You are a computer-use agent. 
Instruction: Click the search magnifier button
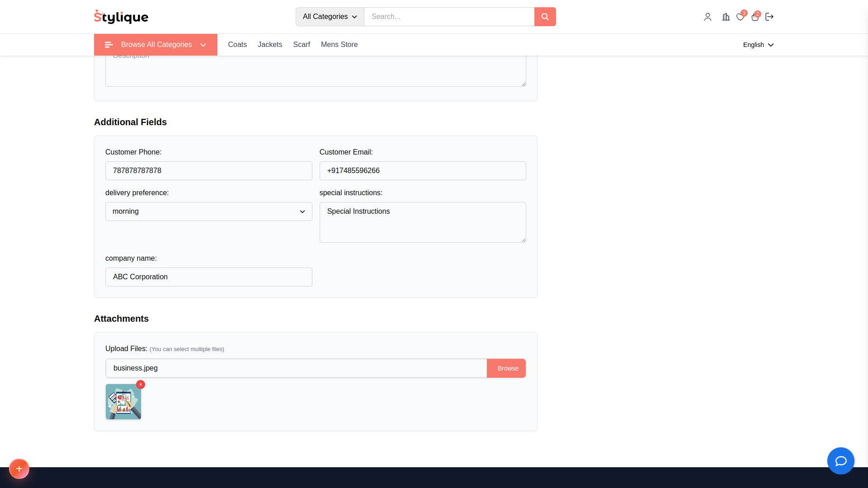click(545, 17)
